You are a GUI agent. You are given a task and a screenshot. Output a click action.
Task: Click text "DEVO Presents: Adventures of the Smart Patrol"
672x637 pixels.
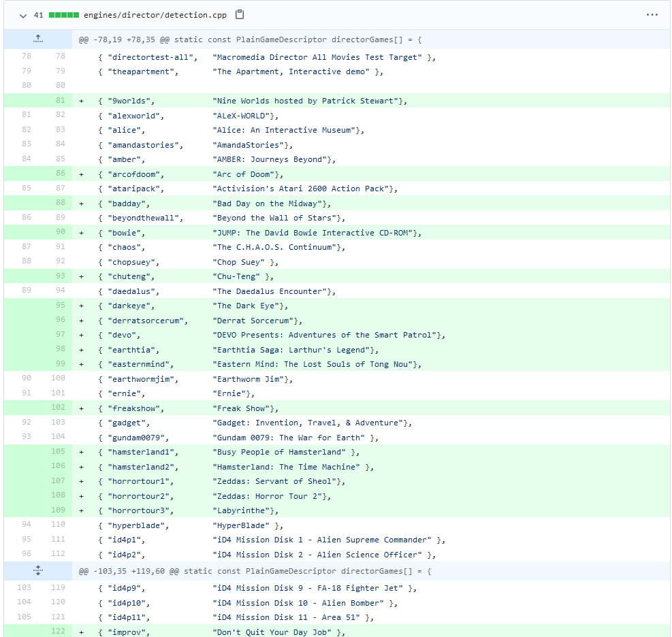325,335
